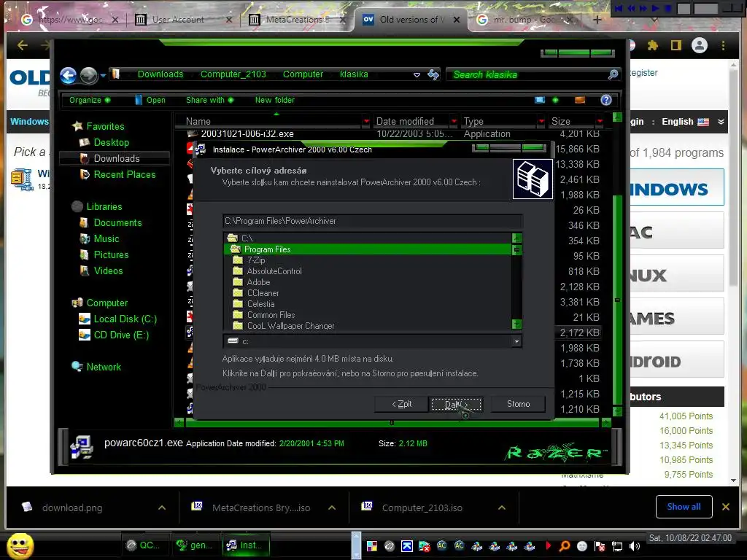747x560 pixels.
Task: Click Open in Explorer toolbar
Action: [150, 100]
